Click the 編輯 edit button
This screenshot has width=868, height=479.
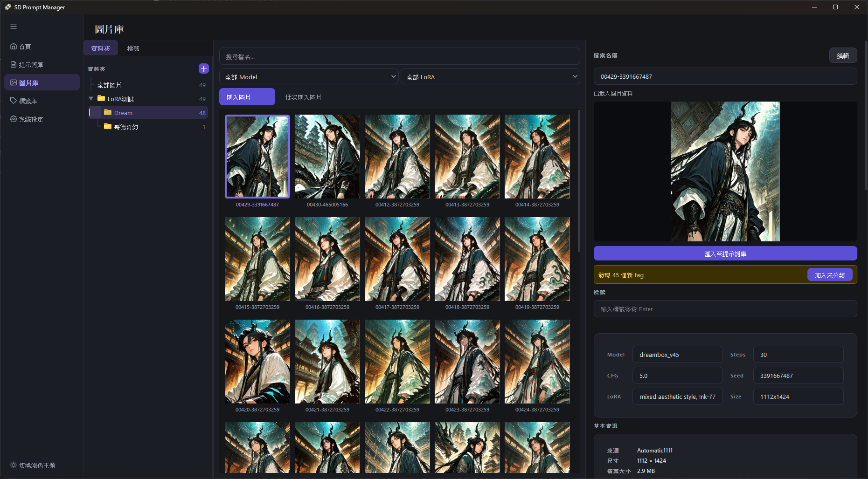(x=843, y=55)
